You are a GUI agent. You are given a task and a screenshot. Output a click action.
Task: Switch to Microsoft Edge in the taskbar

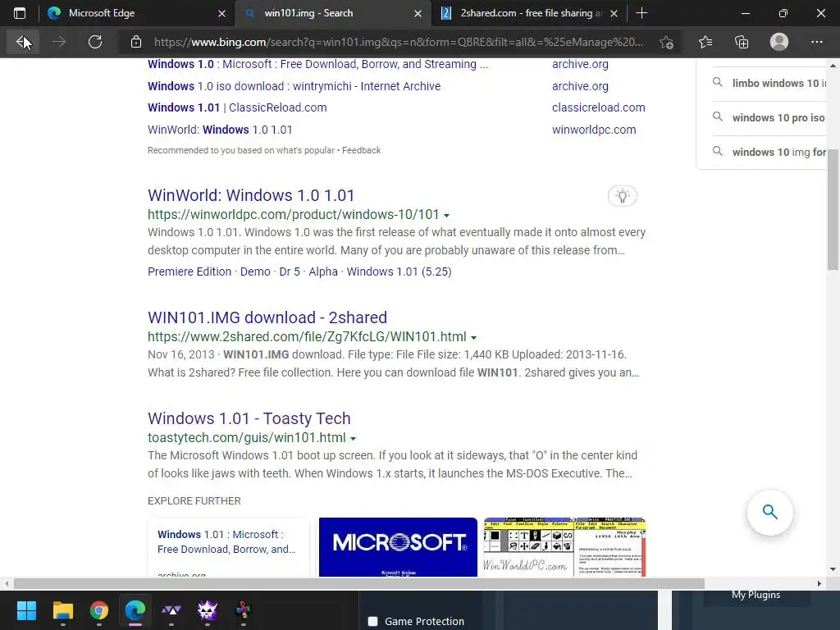[135, 610]
